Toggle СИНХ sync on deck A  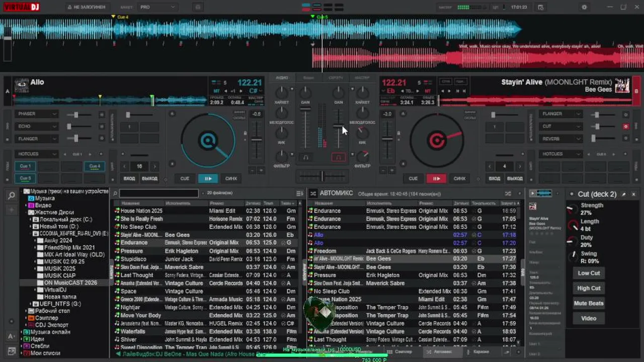point(231,178)
